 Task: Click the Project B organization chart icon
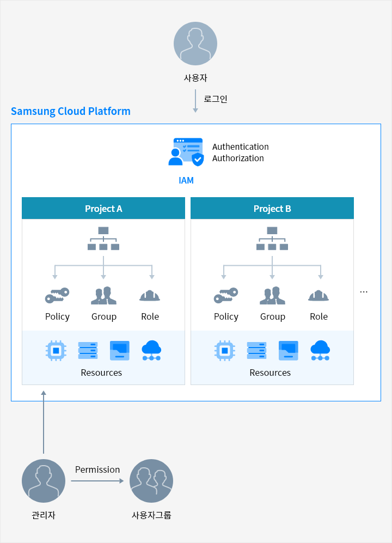point(272,238)
